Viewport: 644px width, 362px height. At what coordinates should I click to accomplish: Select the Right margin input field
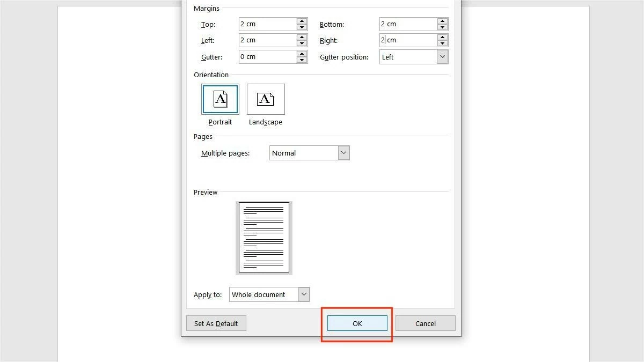click(408, 40)
